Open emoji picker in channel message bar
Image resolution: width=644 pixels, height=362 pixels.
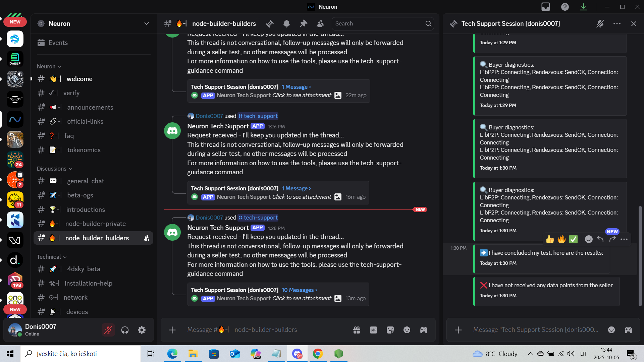407,330
